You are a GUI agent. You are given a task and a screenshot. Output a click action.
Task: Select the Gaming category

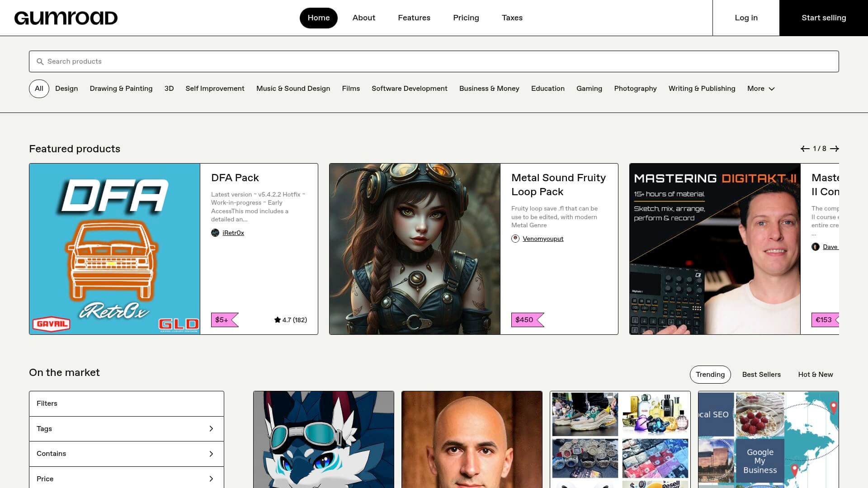point(589,89)
